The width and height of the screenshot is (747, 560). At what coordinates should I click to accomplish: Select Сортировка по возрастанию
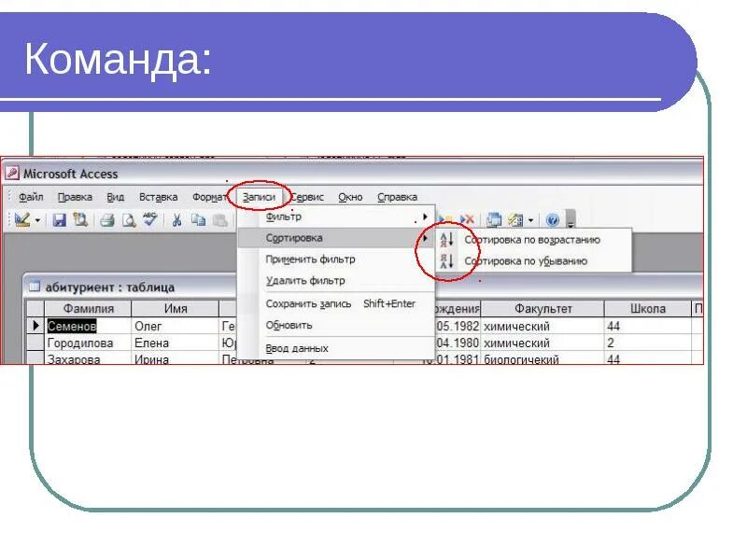532,240
